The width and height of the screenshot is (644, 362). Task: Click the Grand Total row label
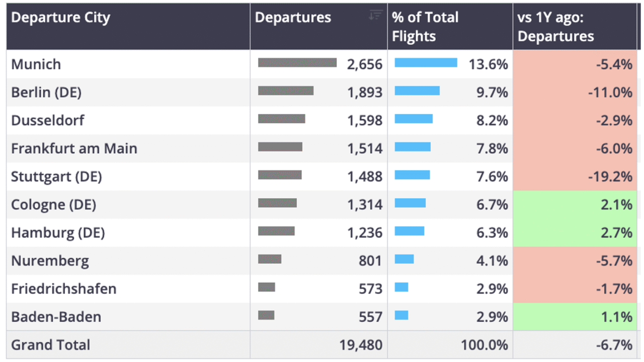click(x=51, y=345)
